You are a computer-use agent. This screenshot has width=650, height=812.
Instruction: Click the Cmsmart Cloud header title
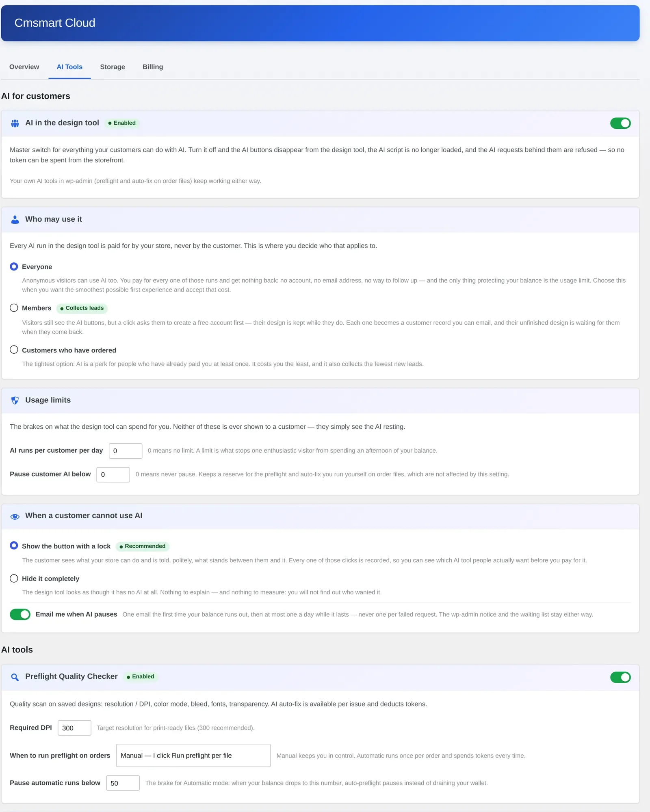pos(55,23)
